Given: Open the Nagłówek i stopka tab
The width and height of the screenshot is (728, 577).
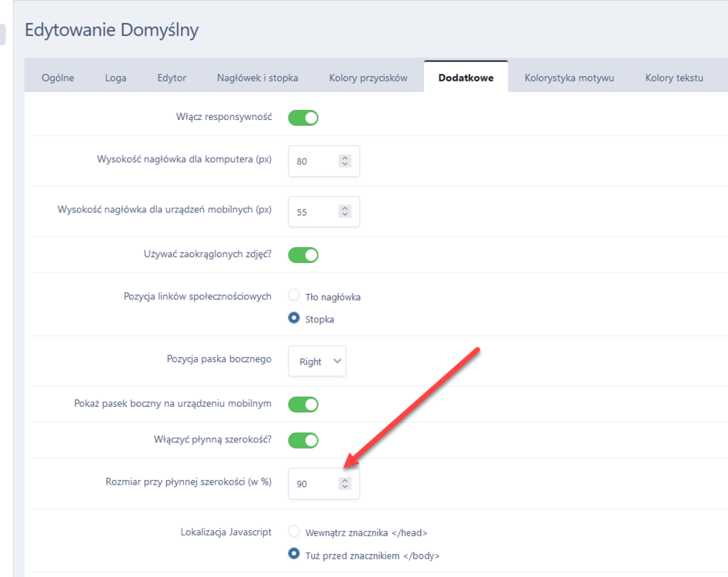Looking at the screenshot, I should [x=257, y=78].
